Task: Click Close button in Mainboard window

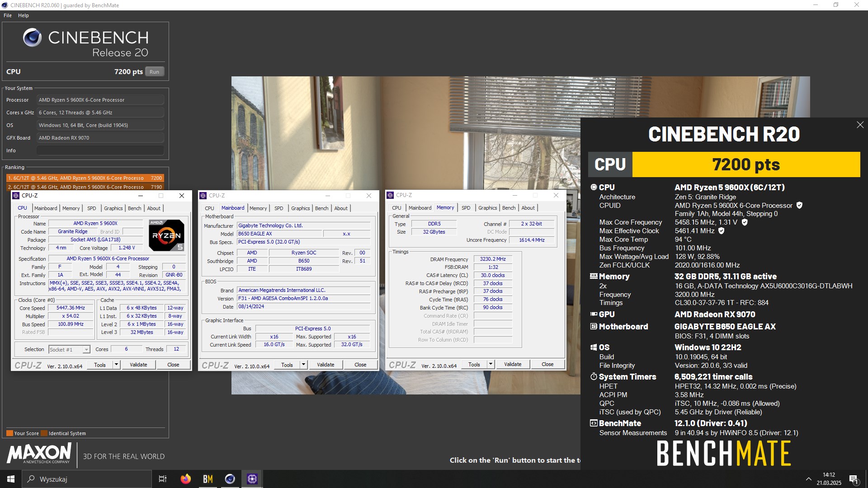Action: click(360, 365)
